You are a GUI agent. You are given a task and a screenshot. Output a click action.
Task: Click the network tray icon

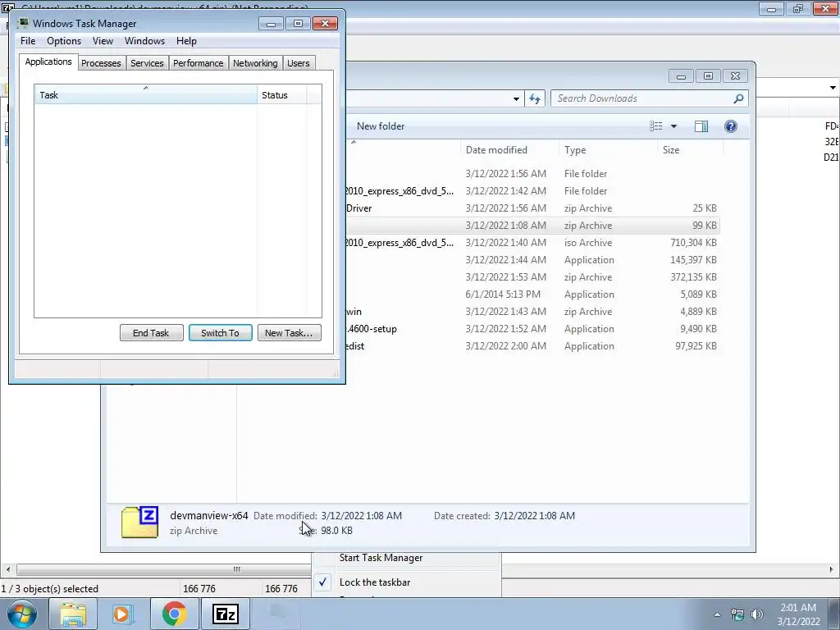(x=737, y=614)
